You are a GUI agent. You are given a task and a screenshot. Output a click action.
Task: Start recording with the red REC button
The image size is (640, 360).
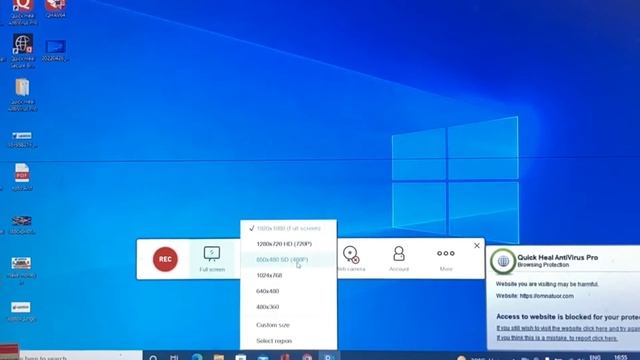(165, 259)
